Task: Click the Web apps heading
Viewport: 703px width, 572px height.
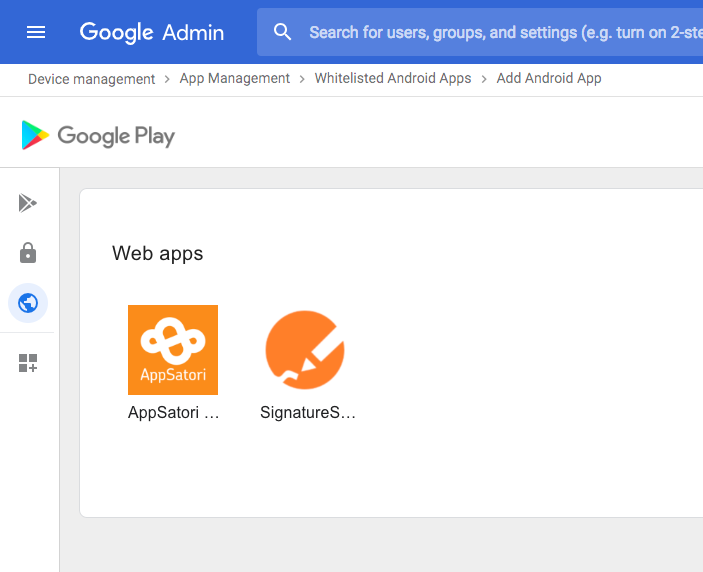Action: pos(157,253)
